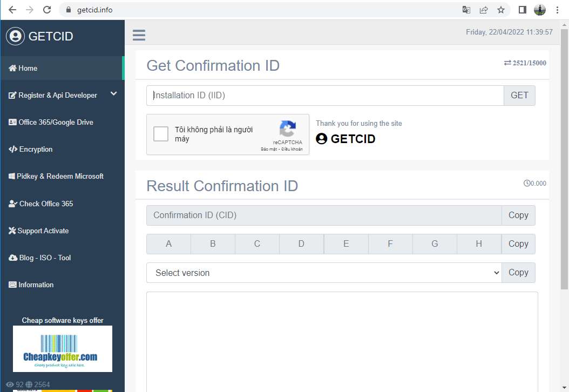Click the page vertical scrollbar
The image size is (569, 392).
coord(564,159)
